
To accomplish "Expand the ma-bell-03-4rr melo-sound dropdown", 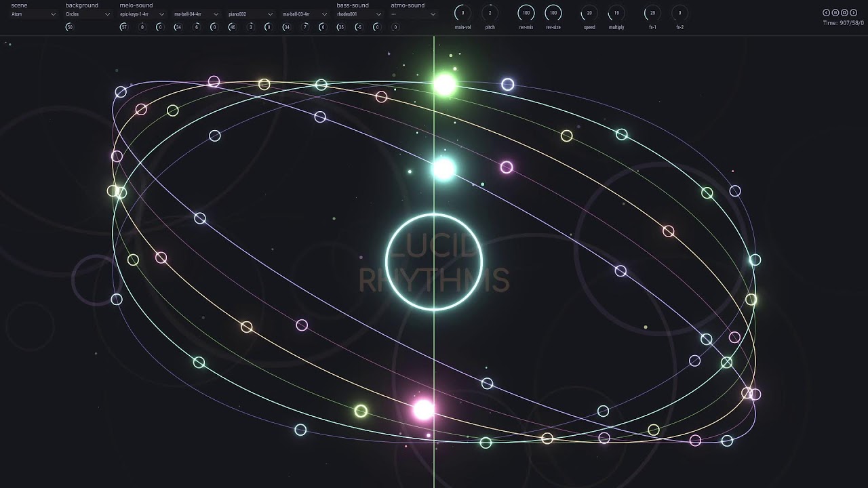I will [305, 14].
